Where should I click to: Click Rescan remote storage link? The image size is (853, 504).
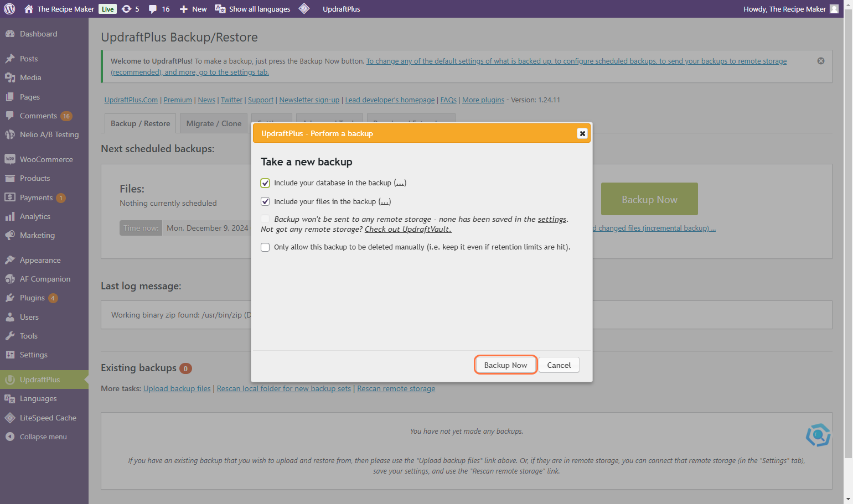(x=396, y=389)
